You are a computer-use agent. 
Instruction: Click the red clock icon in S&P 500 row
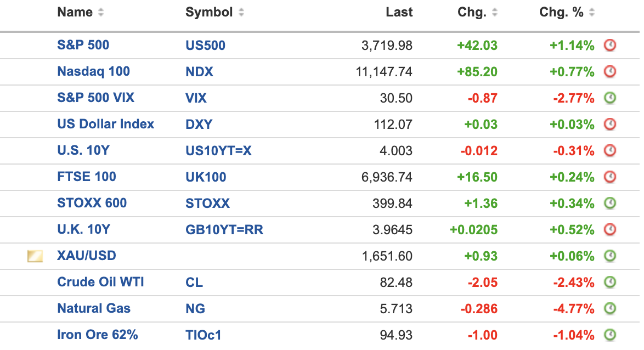coord(609,46)
